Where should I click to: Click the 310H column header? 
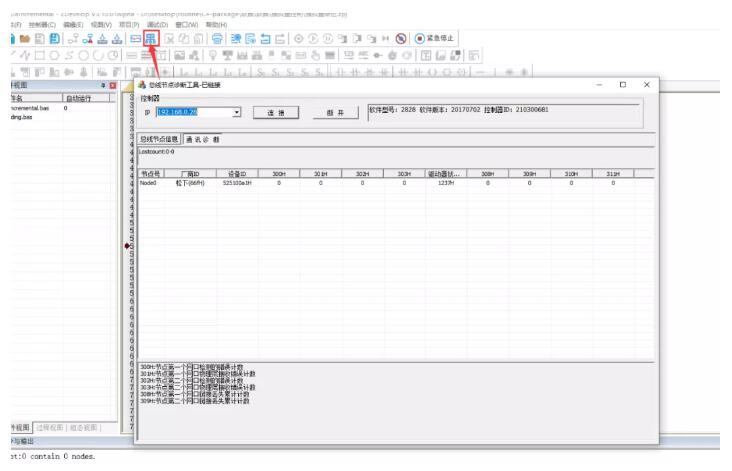(571, 174)
